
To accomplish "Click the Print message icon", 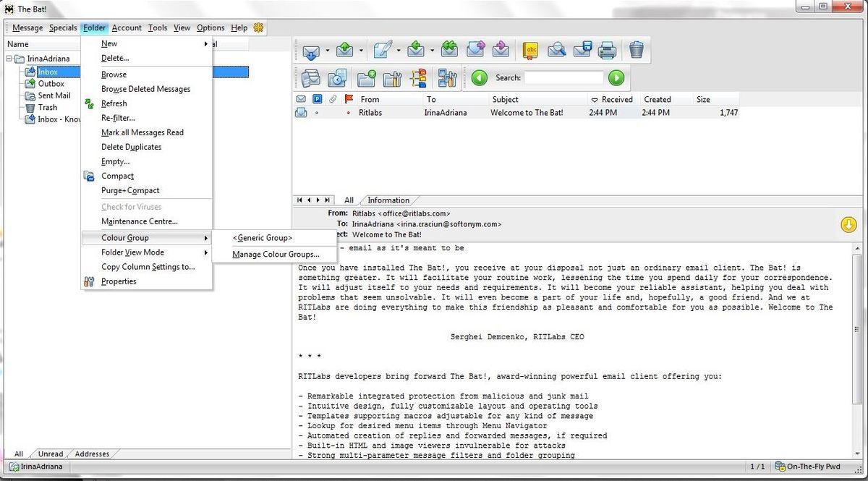I will click(x=607, y=50).
